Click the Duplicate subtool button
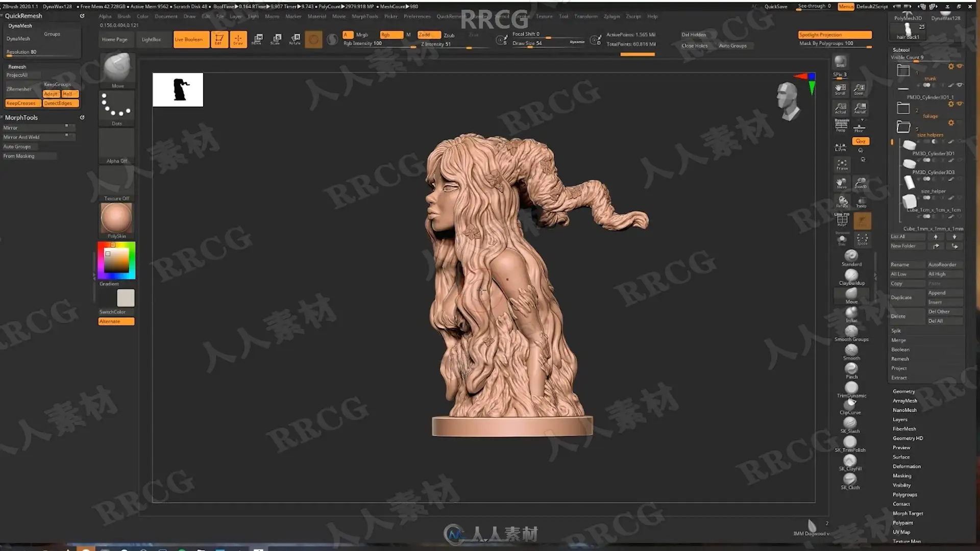This screenshot has width=980, height=551. (907, 297)
